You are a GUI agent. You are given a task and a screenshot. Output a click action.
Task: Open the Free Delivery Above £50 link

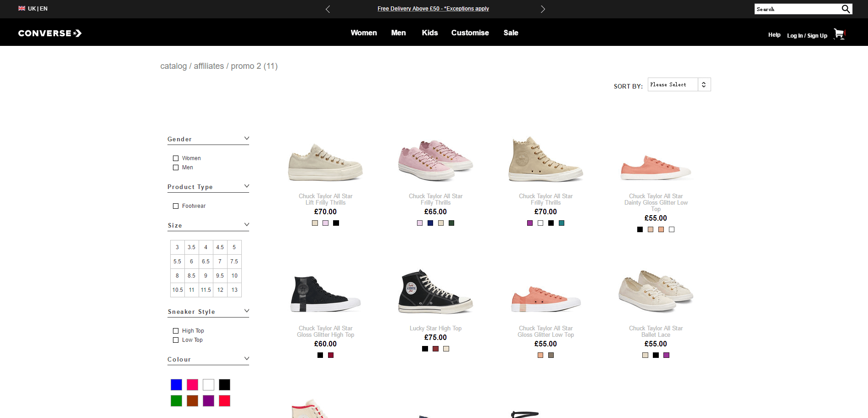tap(433, 9)
